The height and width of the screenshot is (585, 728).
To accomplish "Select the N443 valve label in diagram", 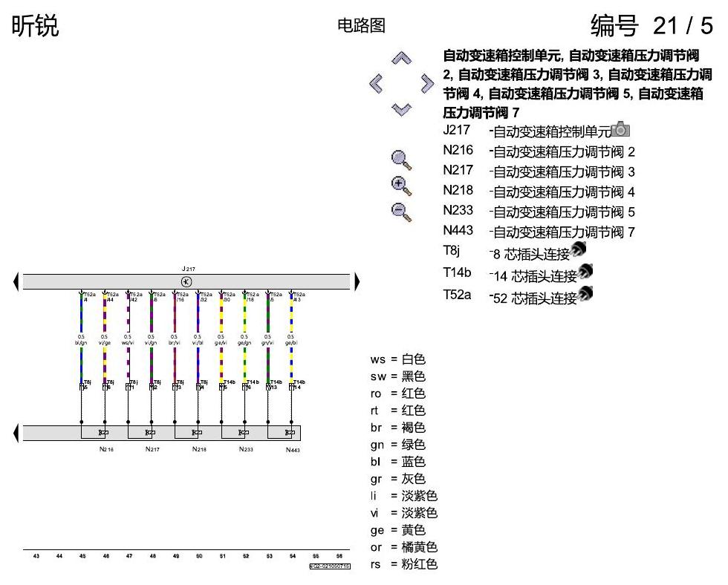I will pyautogui.click(x=293, y=450).
